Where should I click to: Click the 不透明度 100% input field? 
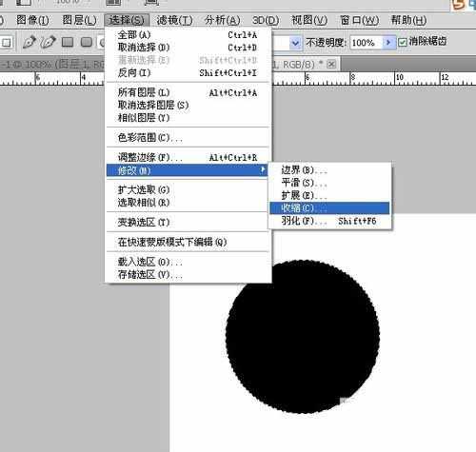click(x=366, y=42)
